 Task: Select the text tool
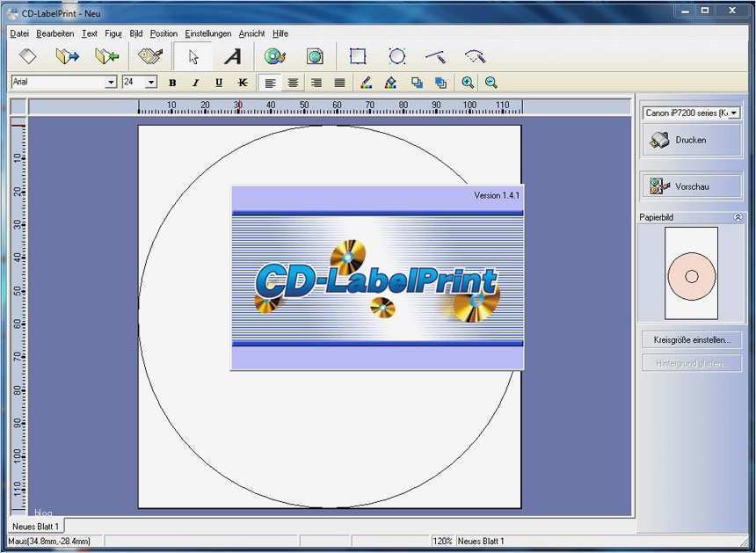pyautogui.click(x=233, y=55)
